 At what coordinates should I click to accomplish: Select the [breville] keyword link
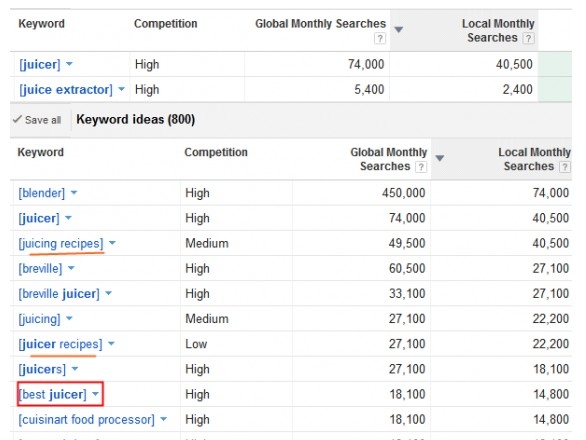[x=40, y=268]
